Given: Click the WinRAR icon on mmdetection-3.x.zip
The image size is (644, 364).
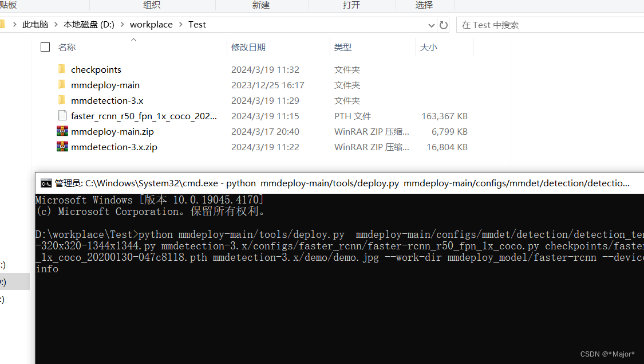Looking at the screenshot, I should click(x=62, y=146).
